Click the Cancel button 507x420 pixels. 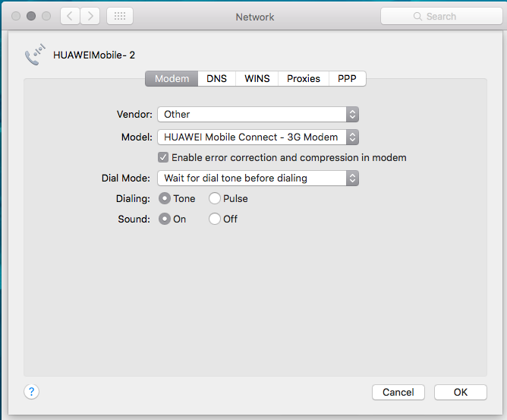tap(398, 392)
